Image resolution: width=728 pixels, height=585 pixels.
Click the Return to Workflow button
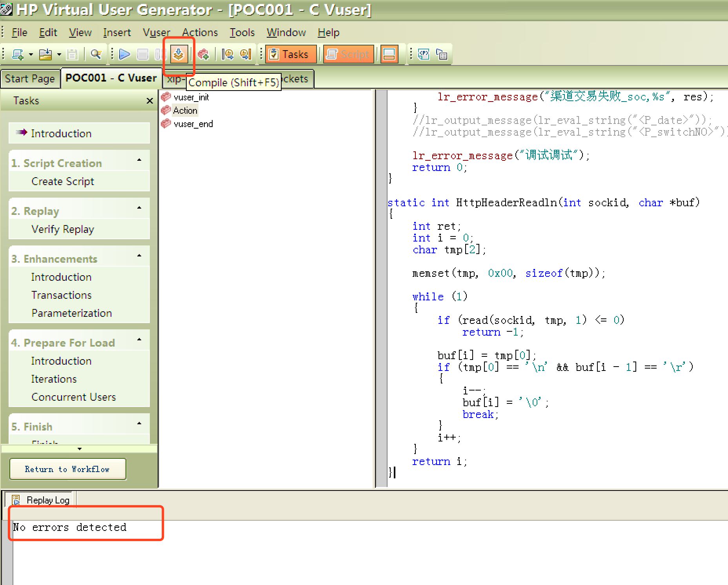click(x=67, y=469)
